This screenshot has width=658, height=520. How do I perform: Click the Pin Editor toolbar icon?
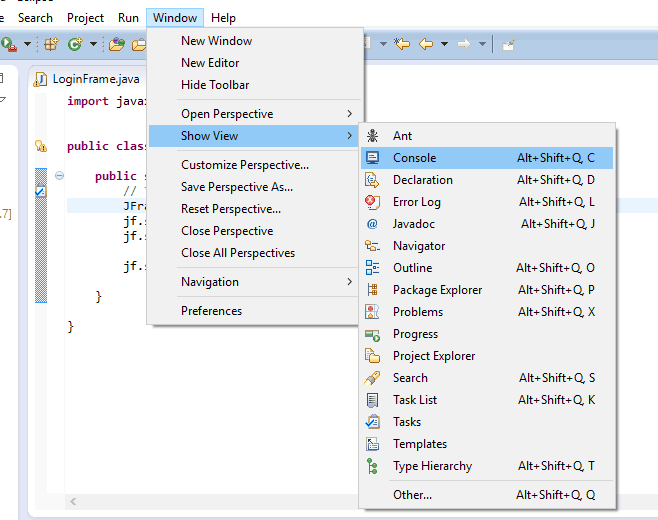508,44
